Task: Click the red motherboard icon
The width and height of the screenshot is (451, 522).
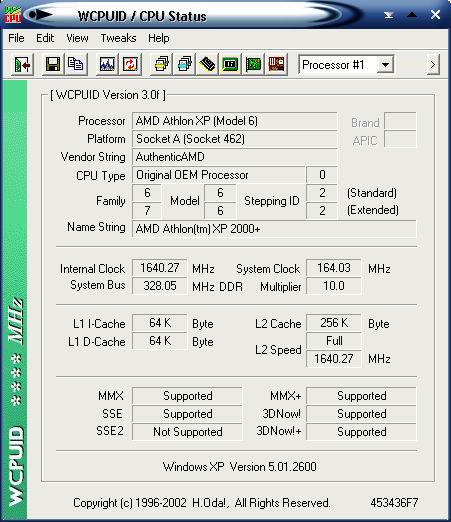Action: (276, 64)
